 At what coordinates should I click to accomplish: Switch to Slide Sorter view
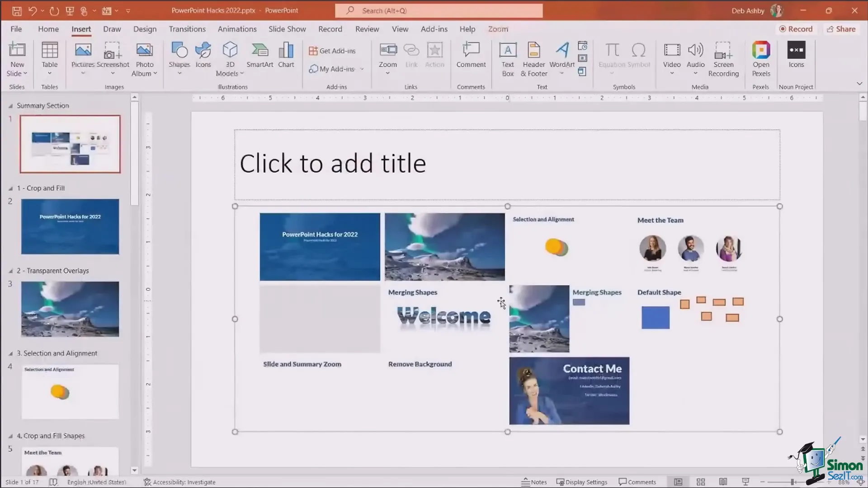[x=701, y=482]
